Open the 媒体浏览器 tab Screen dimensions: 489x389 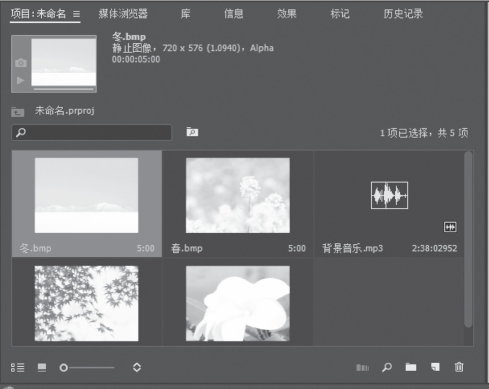(x=123, y=14)
